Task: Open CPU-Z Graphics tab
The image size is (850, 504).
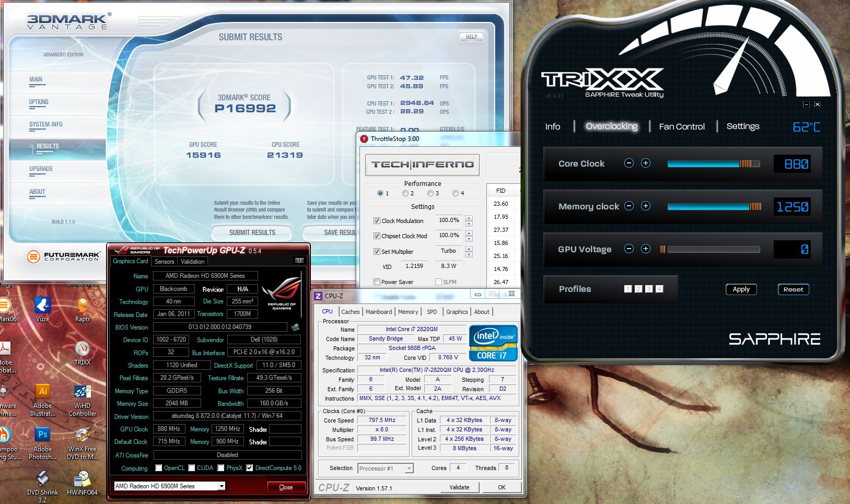Action: (457, 312)
